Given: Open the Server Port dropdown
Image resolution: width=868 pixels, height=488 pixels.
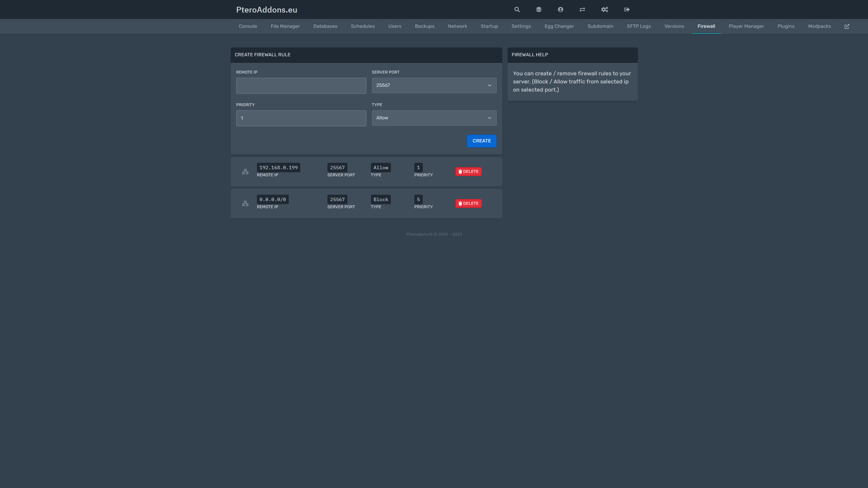Looking at the screenshot, I should pos(434,85).
